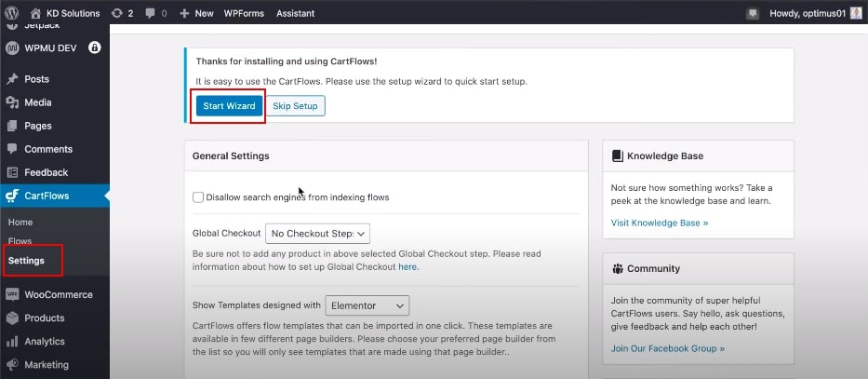Follow the Visit Knowledge Base link
This screenshot has width=868, height=379.
coord(660,223)
